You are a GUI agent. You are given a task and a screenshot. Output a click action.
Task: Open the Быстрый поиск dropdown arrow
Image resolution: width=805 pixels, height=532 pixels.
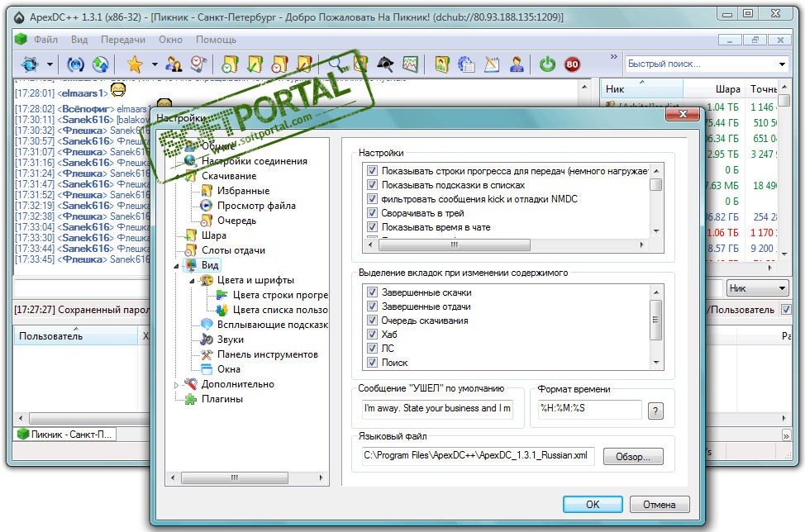[x=782, y=64]
